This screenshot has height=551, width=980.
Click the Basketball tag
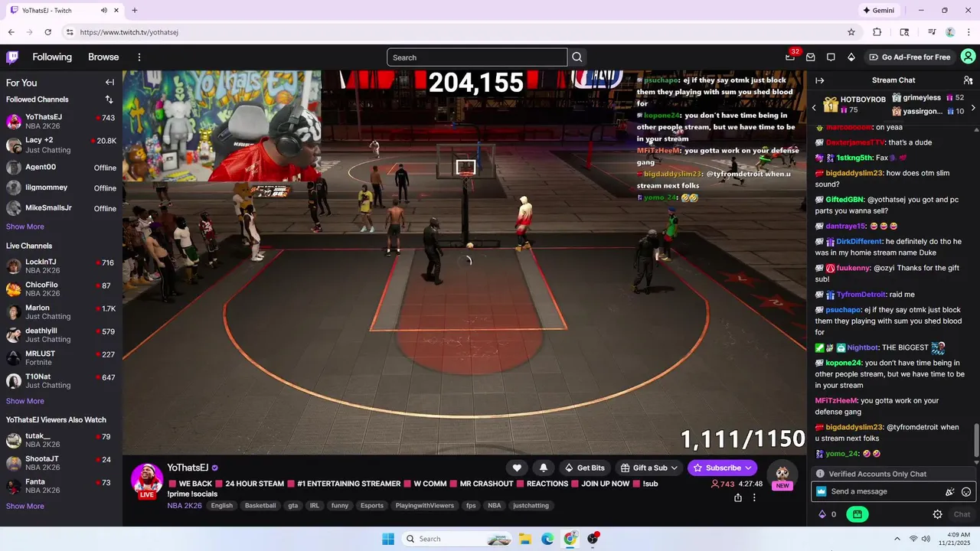click(260, 506)
